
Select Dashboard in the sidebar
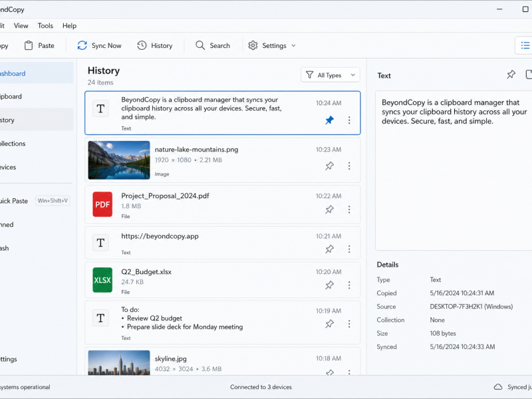[x=37, y=73]
